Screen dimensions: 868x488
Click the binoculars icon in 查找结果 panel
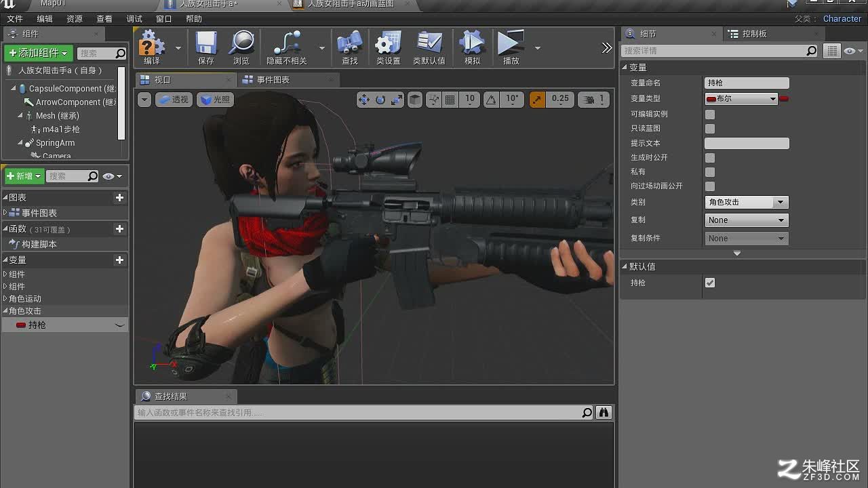coord(604,412)
